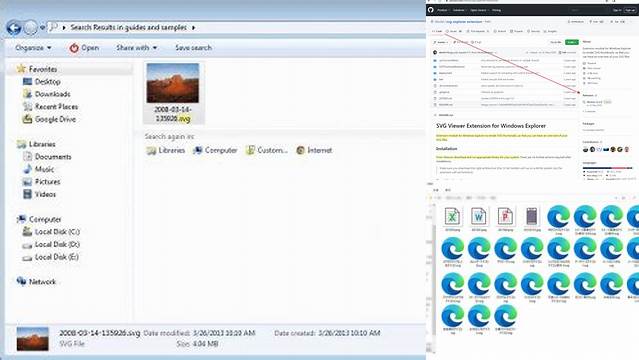The width and height of the screenshot is (639, 360).
Task: Click the Back navigation arrow button
Action: [14, 28]
